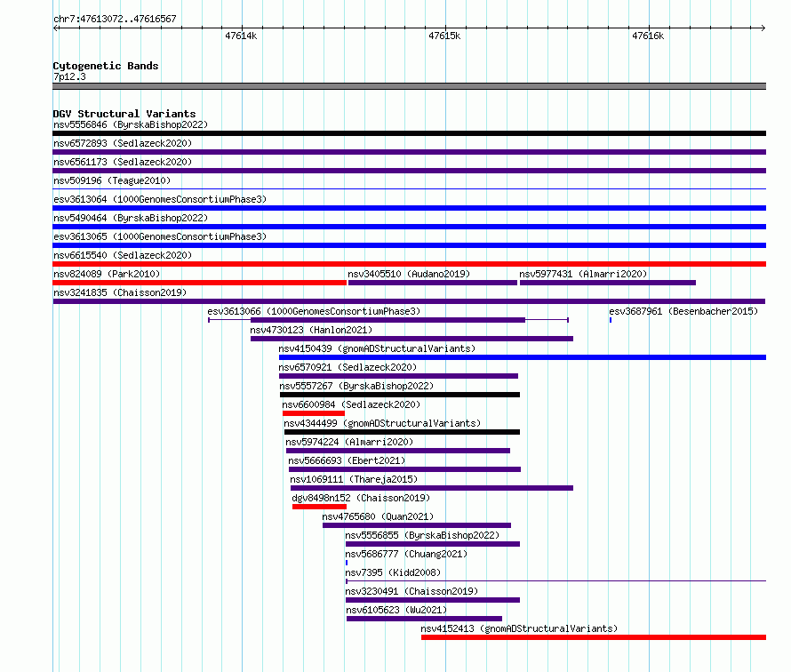This screenshot has height=672, width=791.
Task: Select the nsv4765680 (Quan2021) label
Action: click(378, 516)
